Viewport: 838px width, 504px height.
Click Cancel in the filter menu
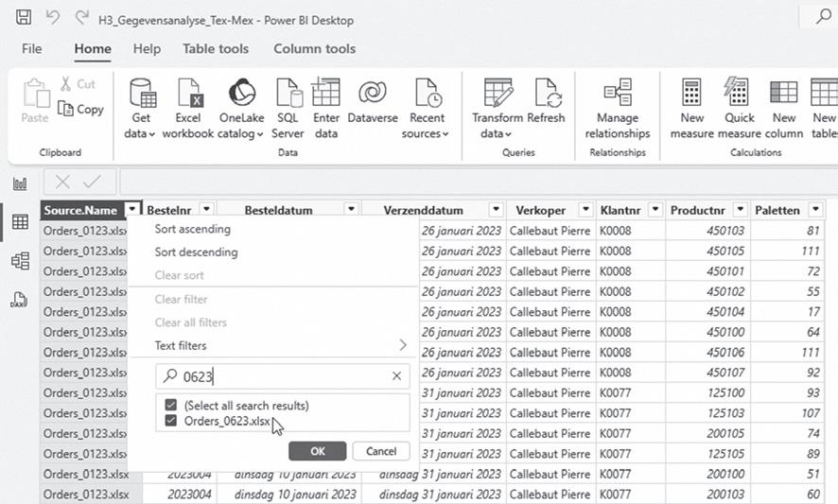tap(381, 451)
